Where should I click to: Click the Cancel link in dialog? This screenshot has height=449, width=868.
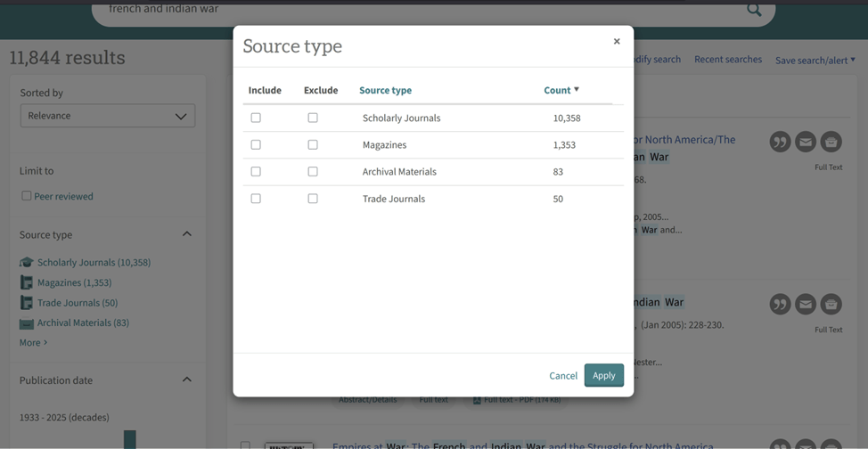coord(562,375)
